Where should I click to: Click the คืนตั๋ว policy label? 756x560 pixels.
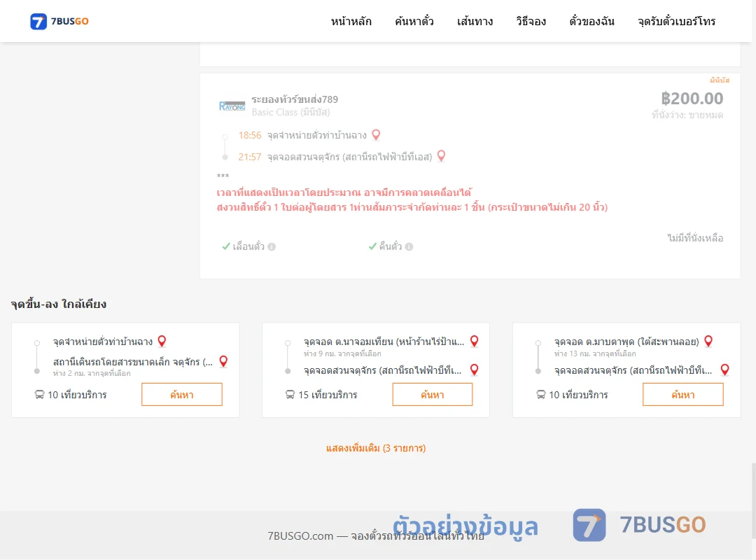390,246
